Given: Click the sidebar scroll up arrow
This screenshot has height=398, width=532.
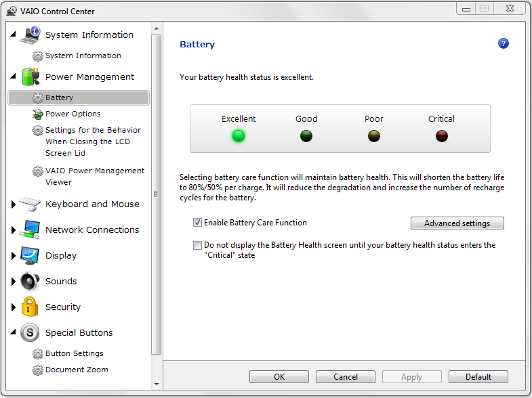Looking at the screenshot, I should click(157, 29).
